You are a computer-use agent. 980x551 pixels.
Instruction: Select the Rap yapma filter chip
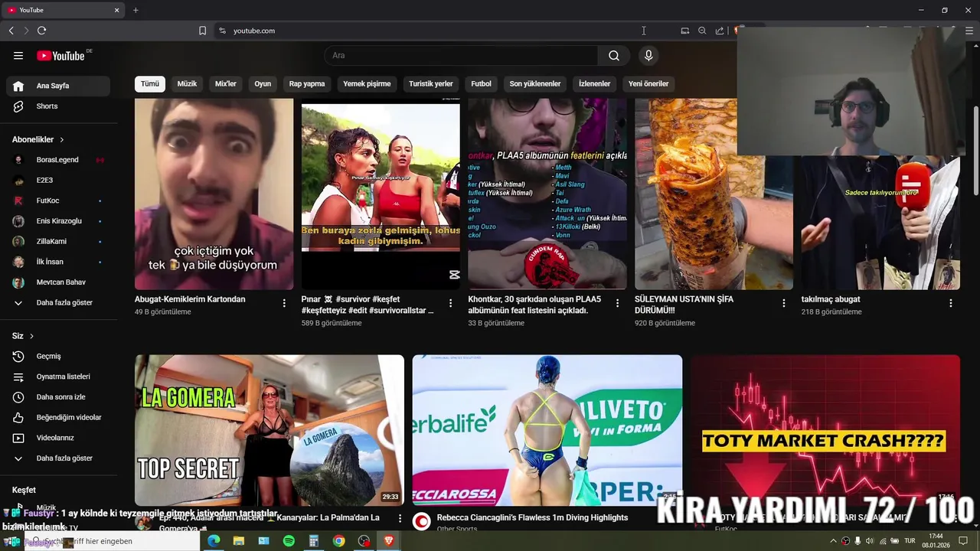(307, 83)
